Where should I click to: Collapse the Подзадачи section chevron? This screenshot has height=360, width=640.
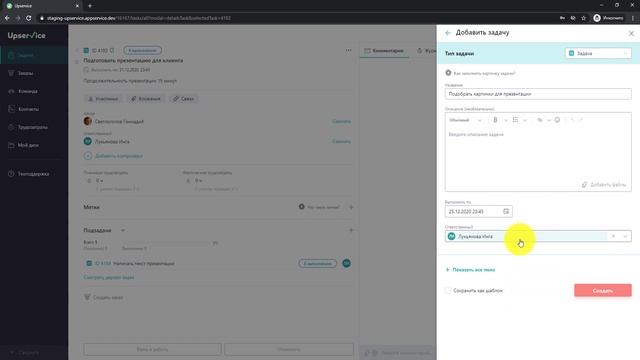pos(123,230)
